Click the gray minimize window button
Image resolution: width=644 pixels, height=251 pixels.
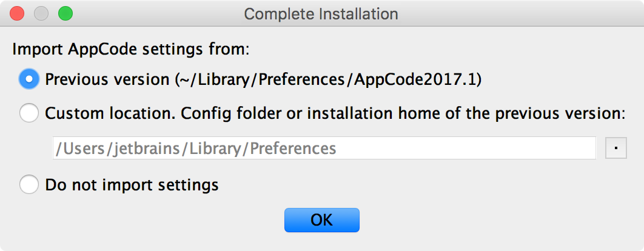pyautogui.click(x=41, y=13)
